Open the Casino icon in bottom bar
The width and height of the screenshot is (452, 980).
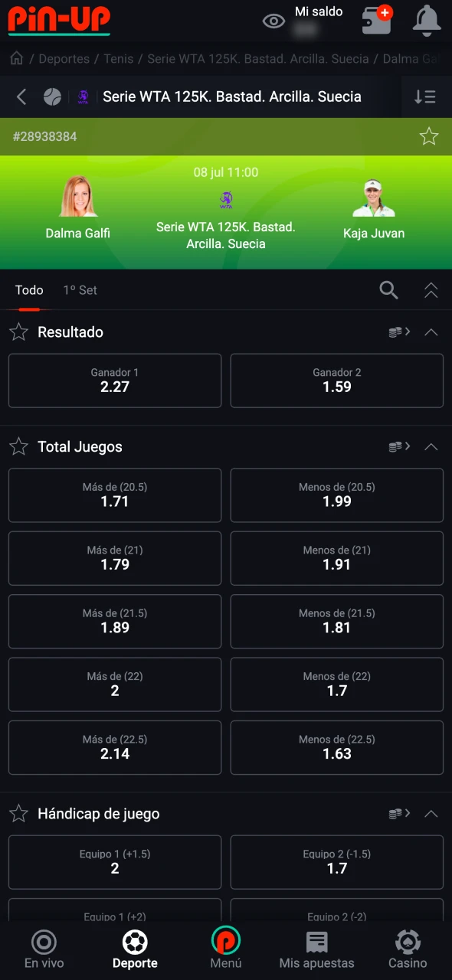(x=408, y=950)
